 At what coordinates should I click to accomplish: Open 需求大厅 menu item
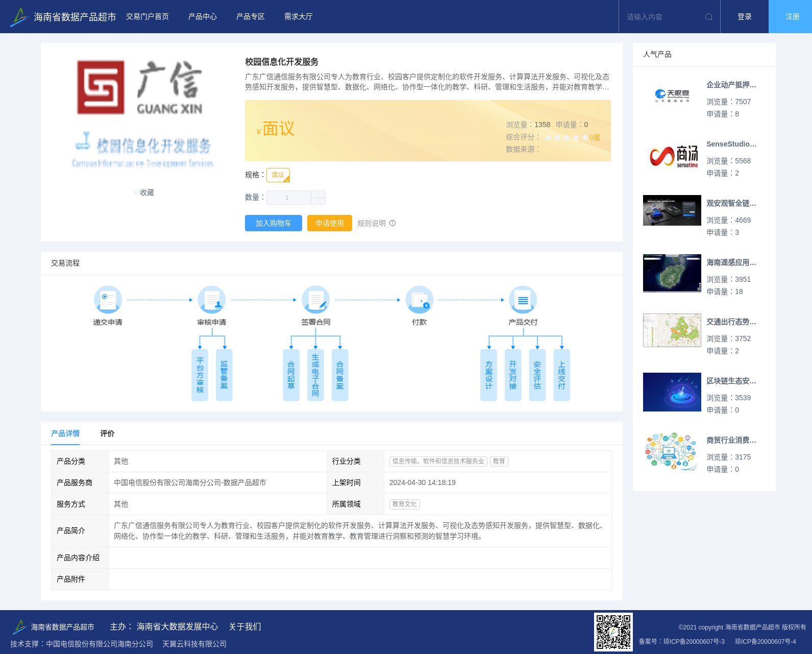(299, 17)
